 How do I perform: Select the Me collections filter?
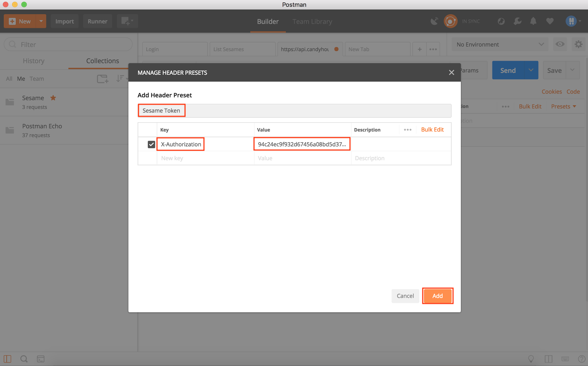tap(21, 79)
